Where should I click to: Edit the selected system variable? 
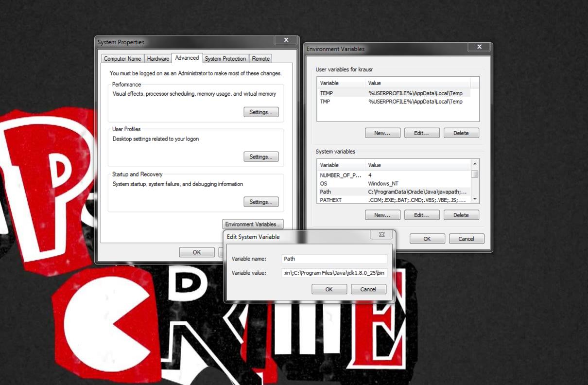coord(422,215)
